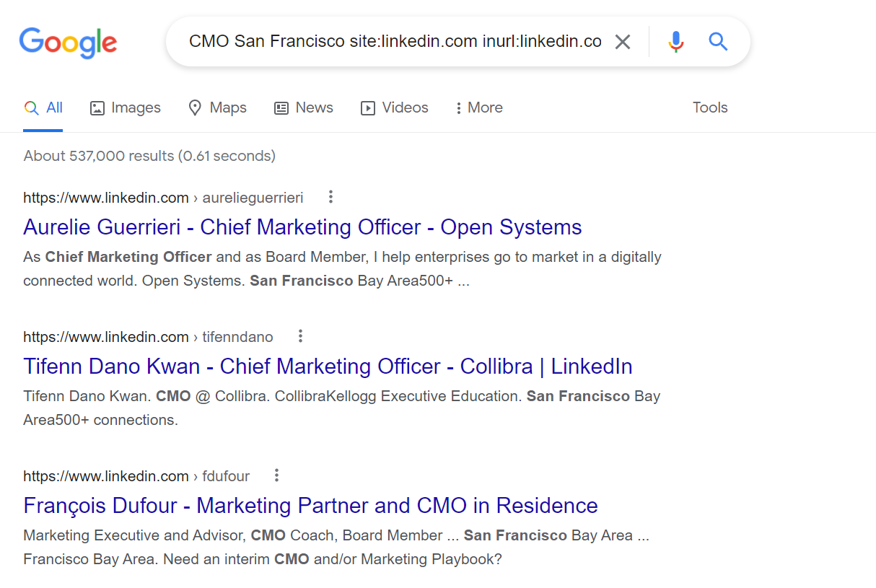Image resolution: width=876 pixels, height=588 pixels.
Task: Open the Tools filter options
Action: (x=710, y=107)
